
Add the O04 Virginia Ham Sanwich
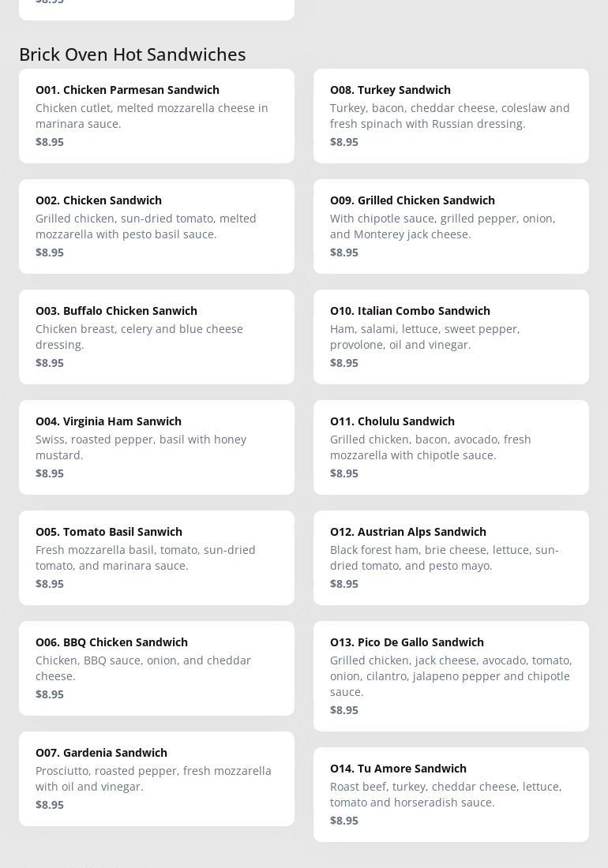click(x=109, y=421)
